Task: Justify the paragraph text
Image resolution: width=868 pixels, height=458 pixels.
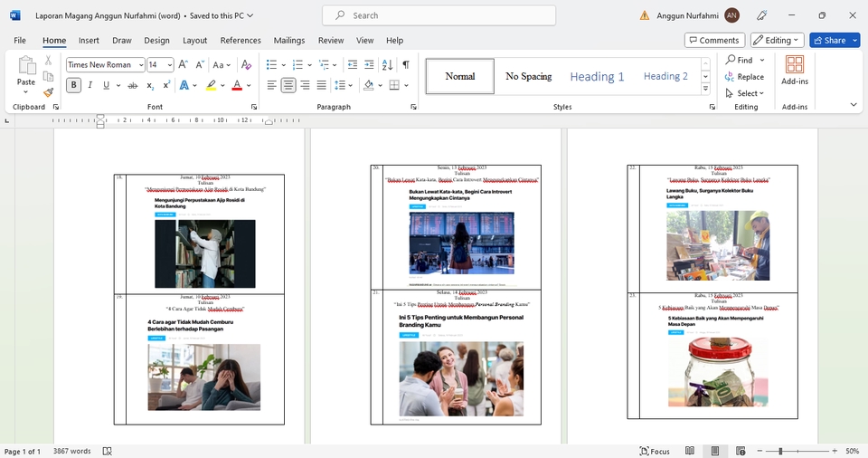Action: pyautogui.click(x=322, y=85)
